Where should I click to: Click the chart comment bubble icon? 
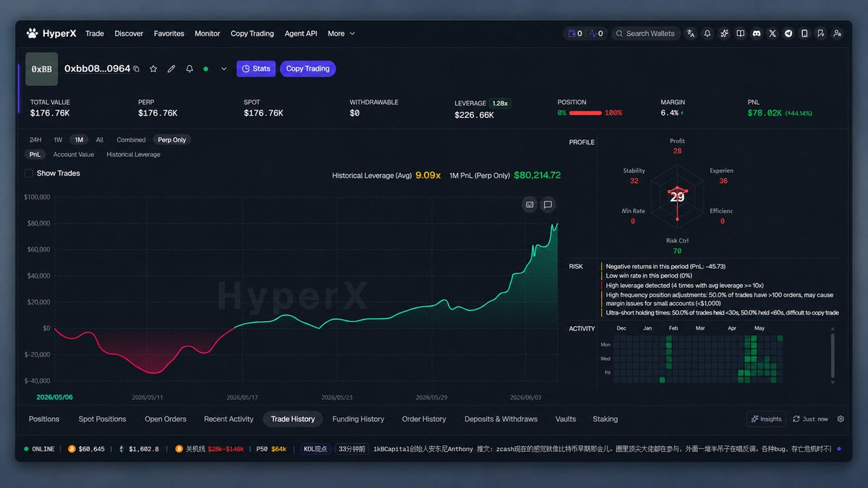click(548, 205)
